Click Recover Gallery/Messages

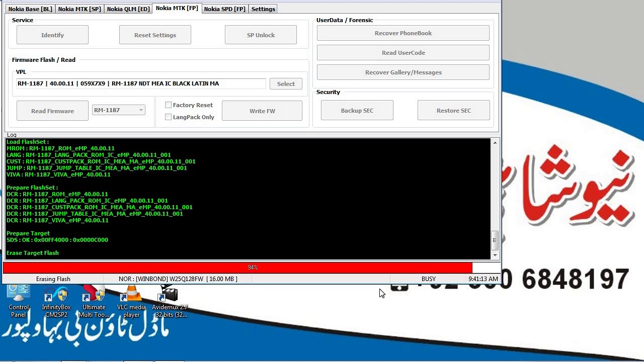click(403, 72)
